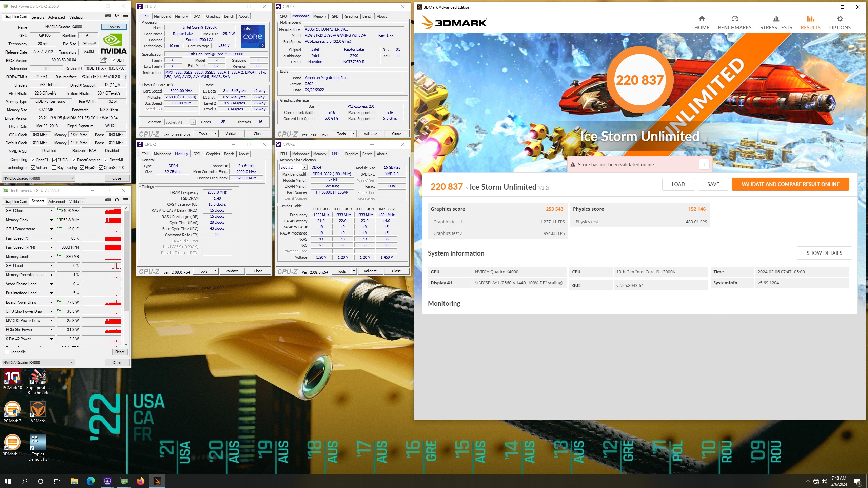Screen dimensions: 868x488
Task: Toggle OpenCL checkbox in GPU-Z
Action: click(x=33, y=160)
